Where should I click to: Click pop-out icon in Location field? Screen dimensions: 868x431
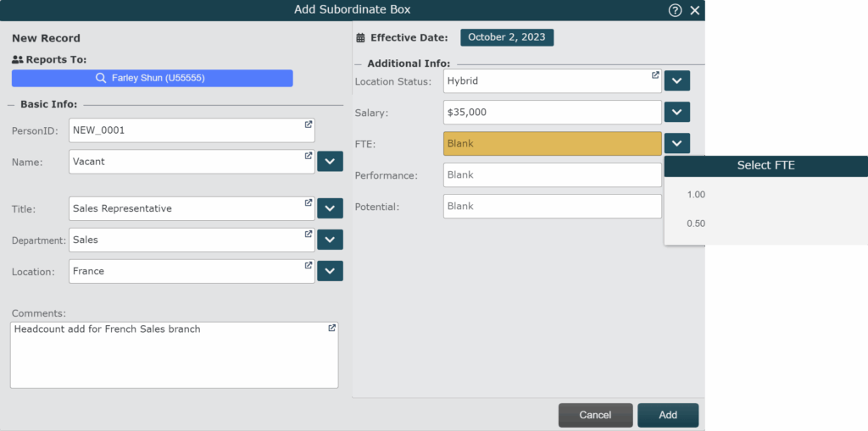click(x=309, y=266)
